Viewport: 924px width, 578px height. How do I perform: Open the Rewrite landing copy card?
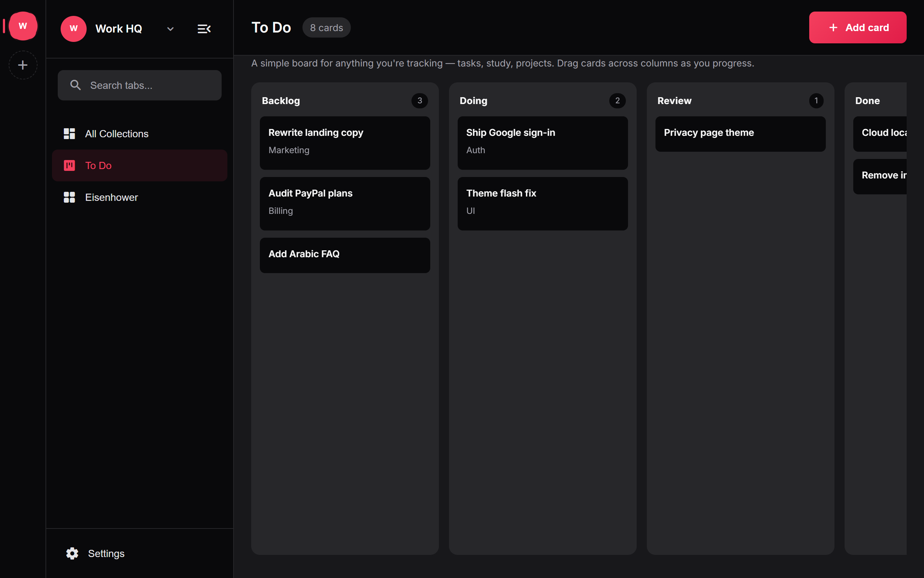pyautogui.click(x=345, y=143)
